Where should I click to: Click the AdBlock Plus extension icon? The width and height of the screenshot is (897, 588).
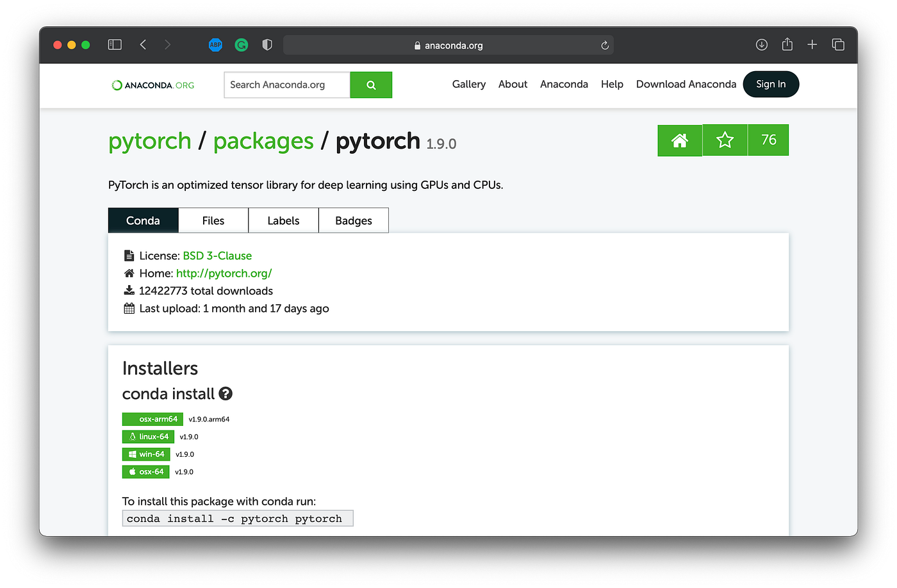point(215,45)
